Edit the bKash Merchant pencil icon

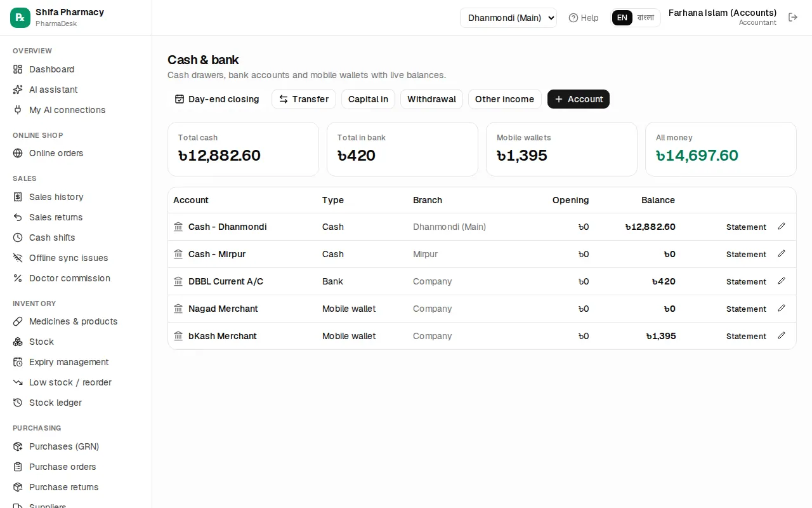point(782,335)
